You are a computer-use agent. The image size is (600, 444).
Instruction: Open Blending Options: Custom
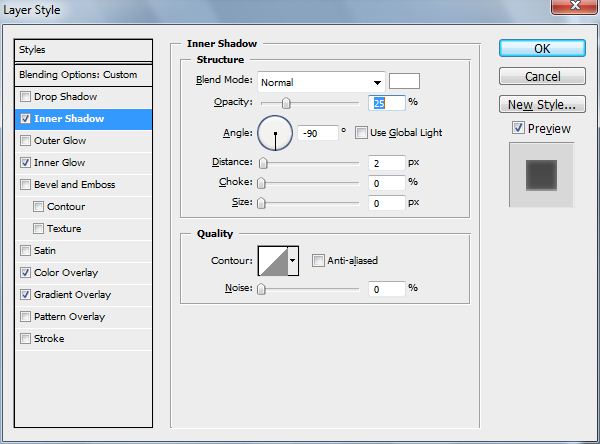[83, 75]
